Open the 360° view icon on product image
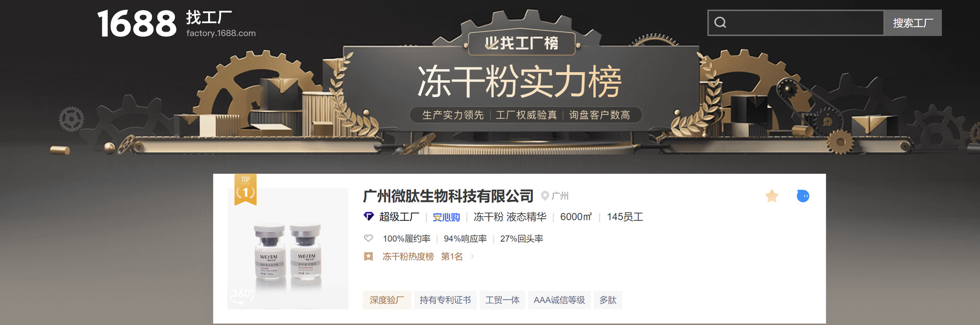 [242, 296]
